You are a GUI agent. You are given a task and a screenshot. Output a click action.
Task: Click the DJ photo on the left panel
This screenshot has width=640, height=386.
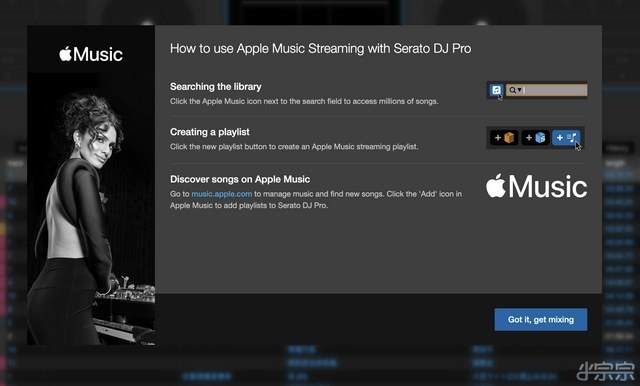tap(91, 209)
